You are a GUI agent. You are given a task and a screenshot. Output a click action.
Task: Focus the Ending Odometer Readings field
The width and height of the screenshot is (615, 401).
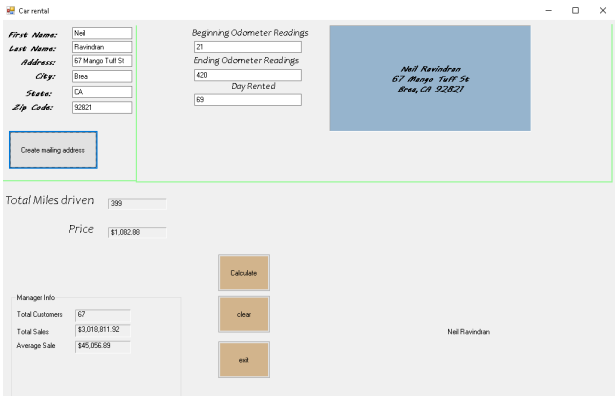247,75
